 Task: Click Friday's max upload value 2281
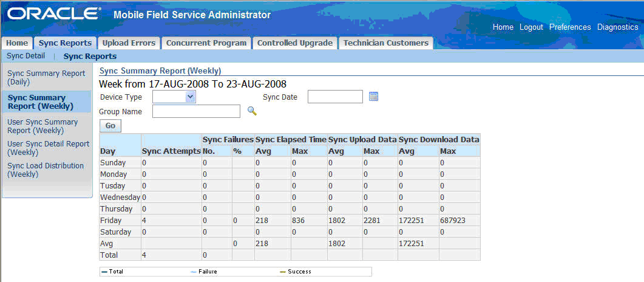pyautogui.click(x=371, y=221)
